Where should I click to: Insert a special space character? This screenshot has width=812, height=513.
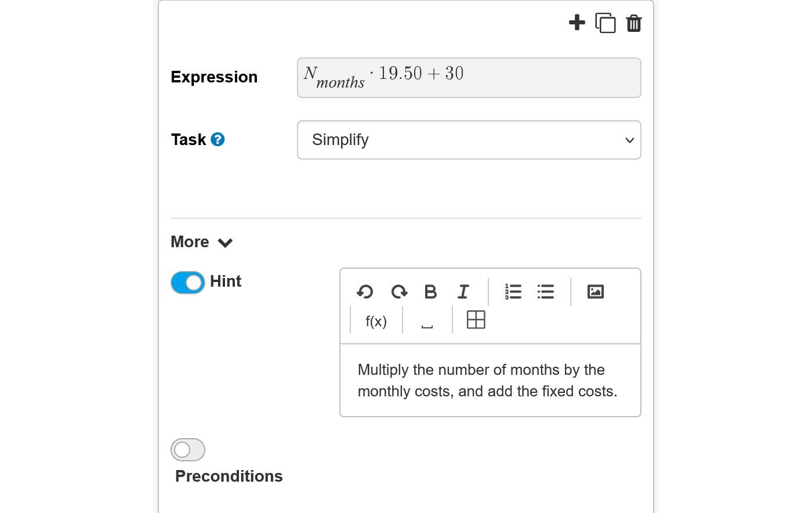pos(427,321)
